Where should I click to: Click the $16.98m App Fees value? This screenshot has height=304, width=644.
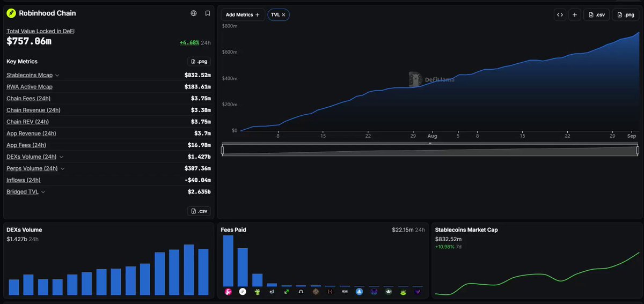pos(199,145)
